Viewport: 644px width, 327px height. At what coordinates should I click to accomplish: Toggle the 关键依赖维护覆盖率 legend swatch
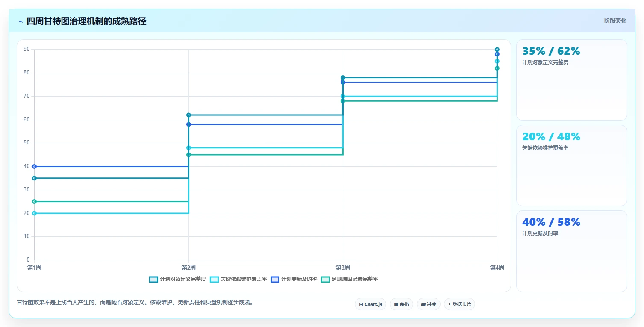[x=215, y=279]
